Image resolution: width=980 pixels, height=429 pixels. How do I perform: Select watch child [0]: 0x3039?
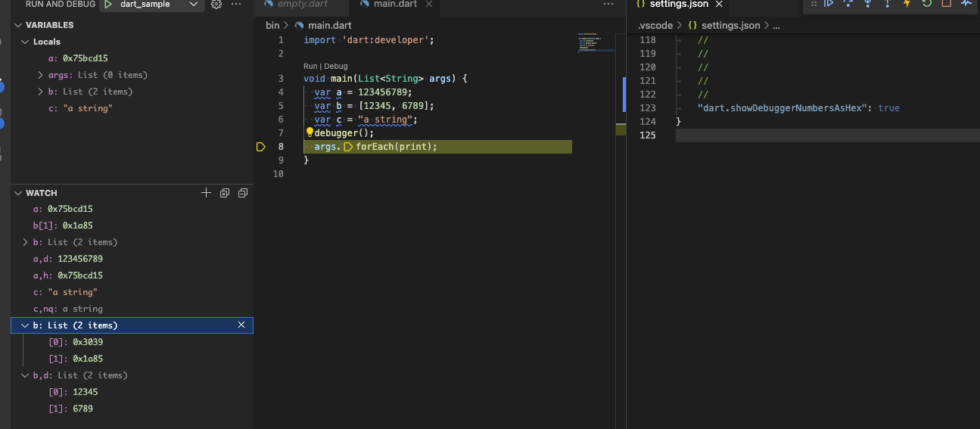(132, 342)
